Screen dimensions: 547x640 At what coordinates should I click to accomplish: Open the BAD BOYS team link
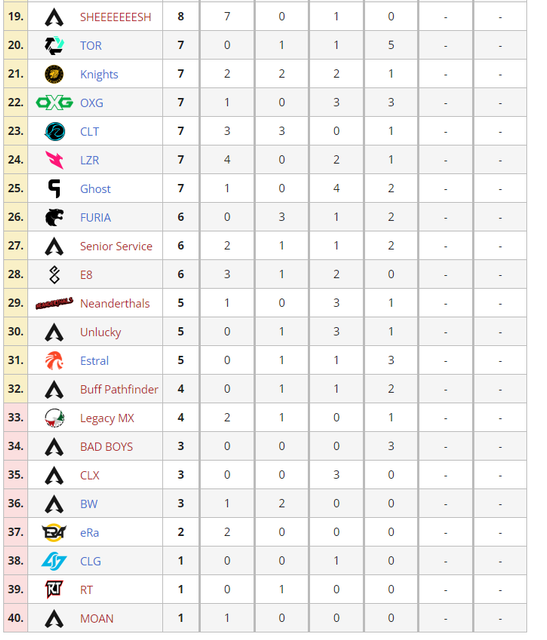click(107, 447)
